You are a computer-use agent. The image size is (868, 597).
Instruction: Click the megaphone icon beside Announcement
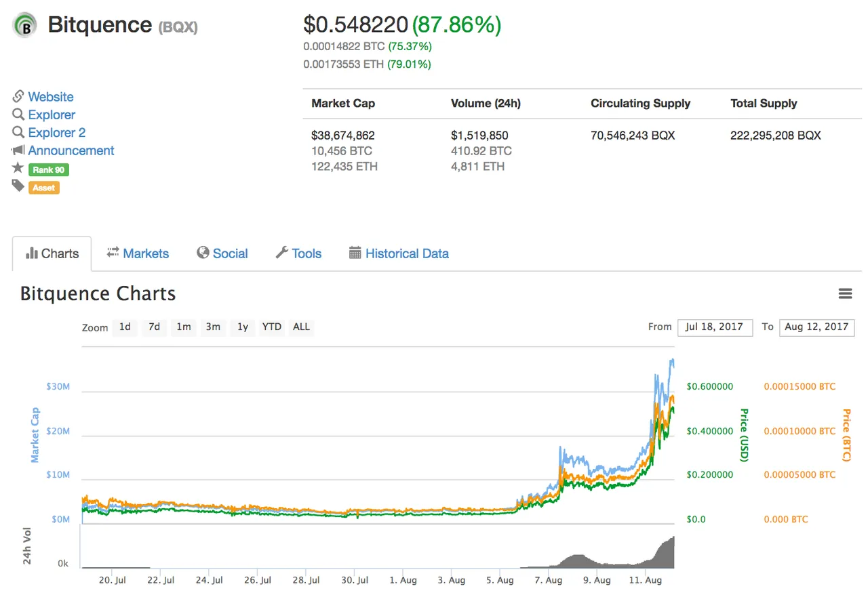[18, 150]
